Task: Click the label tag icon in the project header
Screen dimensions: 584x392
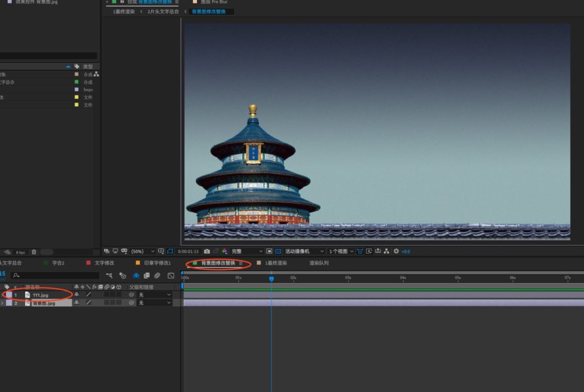Action: 77,66
